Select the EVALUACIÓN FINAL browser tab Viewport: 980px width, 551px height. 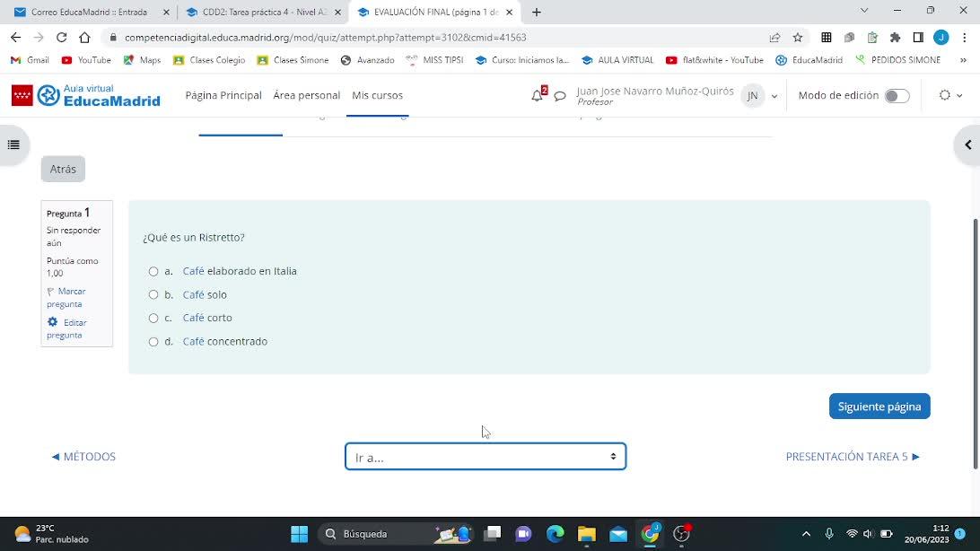[433, 12]
